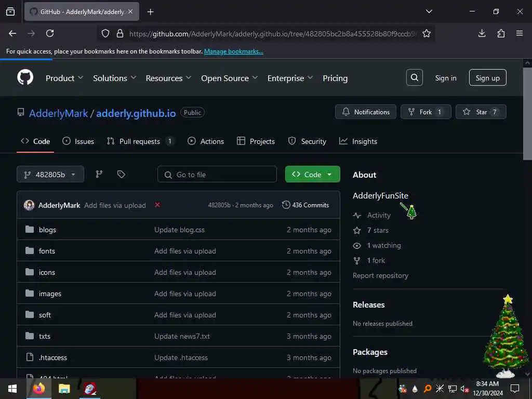This screenshot has height=399, width=532.
Task: Open Firefox application hamburger menu
Action: [520, 33]
